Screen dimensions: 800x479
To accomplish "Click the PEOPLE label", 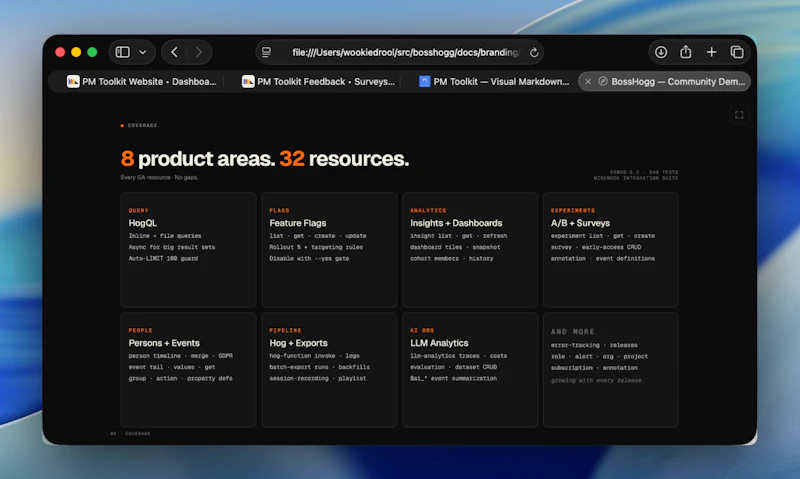I will [x=140, y=330].
